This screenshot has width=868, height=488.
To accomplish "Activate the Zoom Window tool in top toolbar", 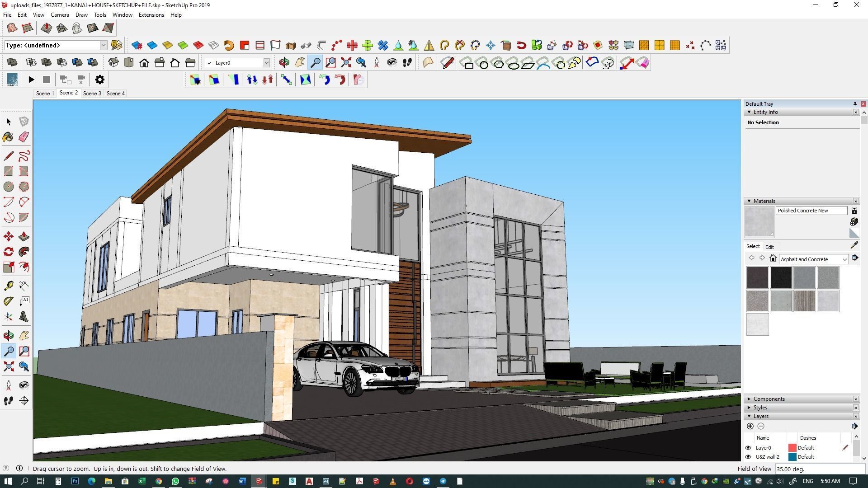I will (330, 63).
